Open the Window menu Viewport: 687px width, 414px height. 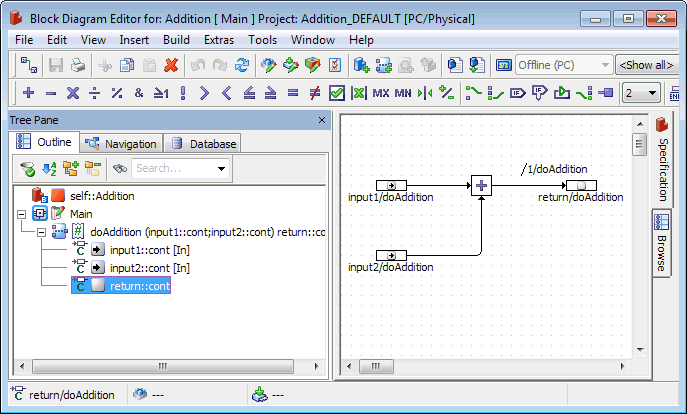click(x=313, y=40)
